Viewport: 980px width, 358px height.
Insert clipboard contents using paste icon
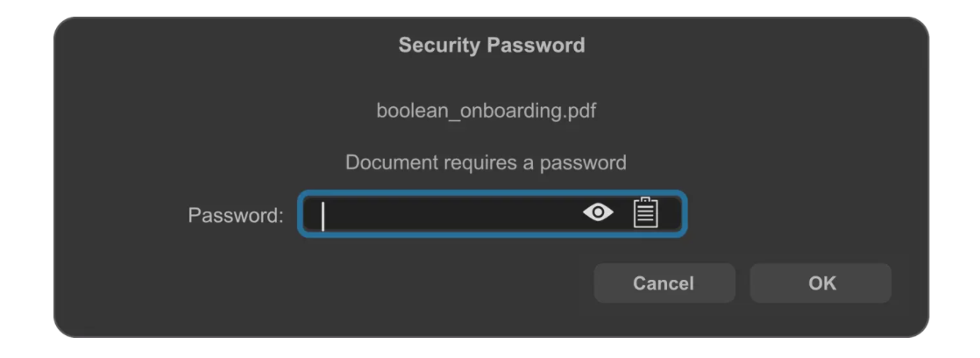pyautogui.click(x=645, y=212)
